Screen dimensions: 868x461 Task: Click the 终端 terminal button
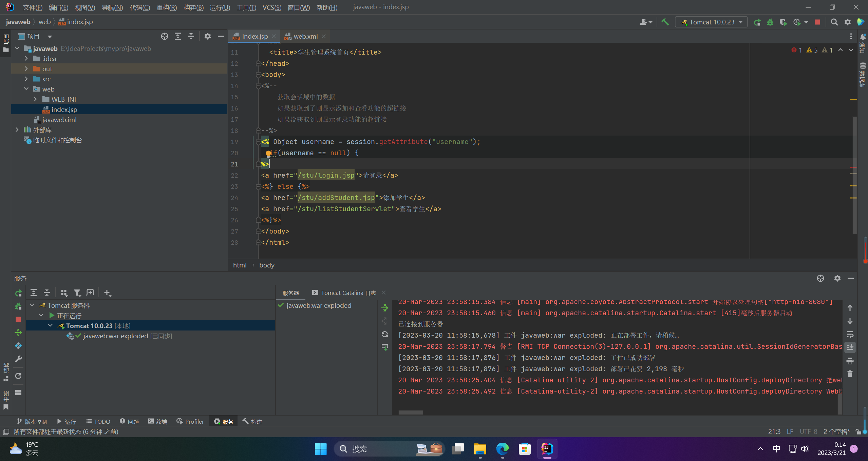tap(158, 421)
